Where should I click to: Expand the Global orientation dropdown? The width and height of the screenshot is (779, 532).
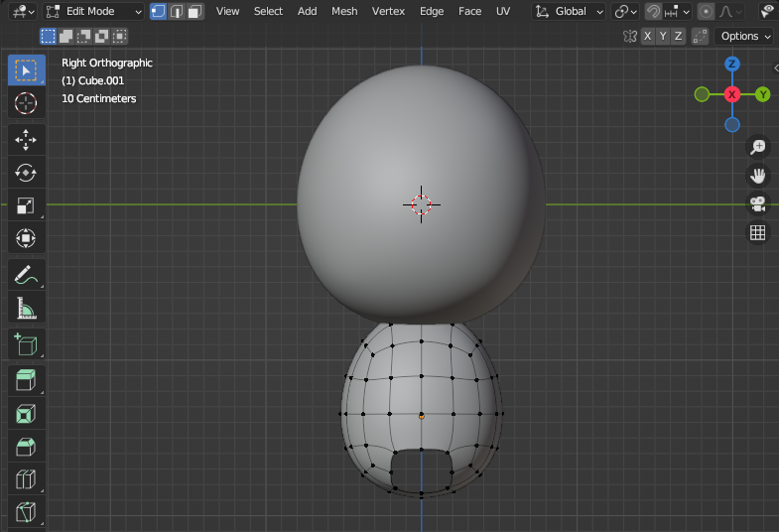569,12
